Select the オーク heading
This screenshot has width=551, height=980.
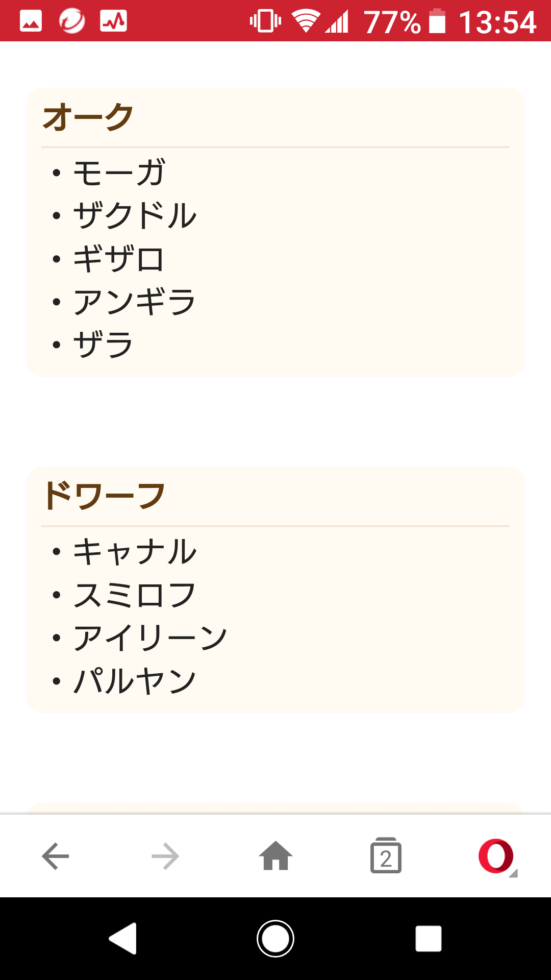(88, 117)
